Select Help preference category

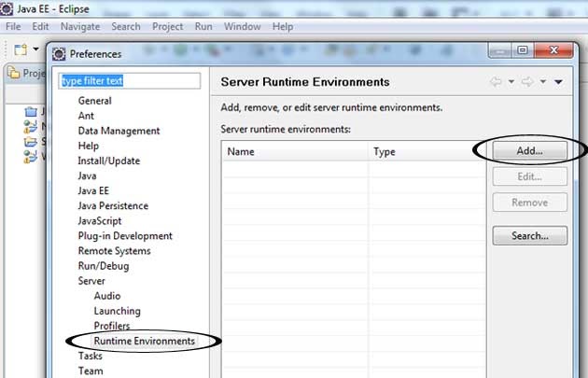89,146
